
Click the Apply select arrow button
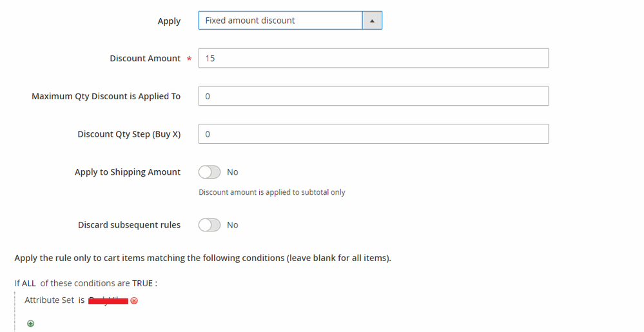point(372,21)
